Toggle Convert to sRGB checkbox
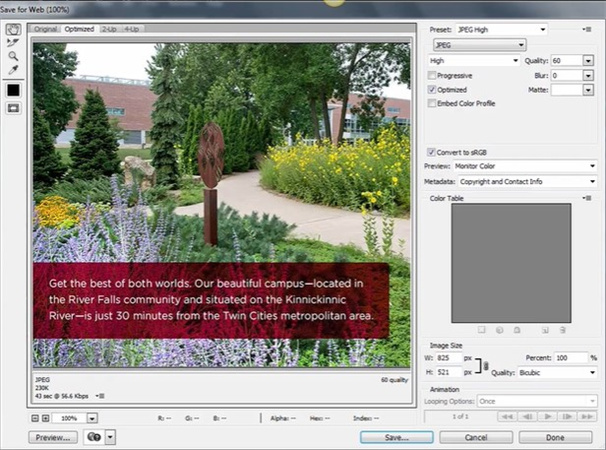The height and width of the screenshot is (450, 606). point(432,152)
